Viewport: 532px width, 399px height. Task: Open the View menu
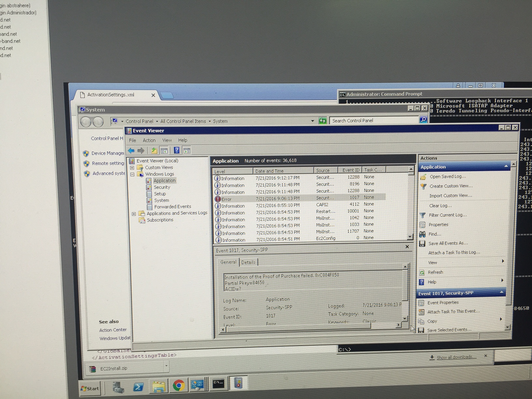tap(167, 140)
